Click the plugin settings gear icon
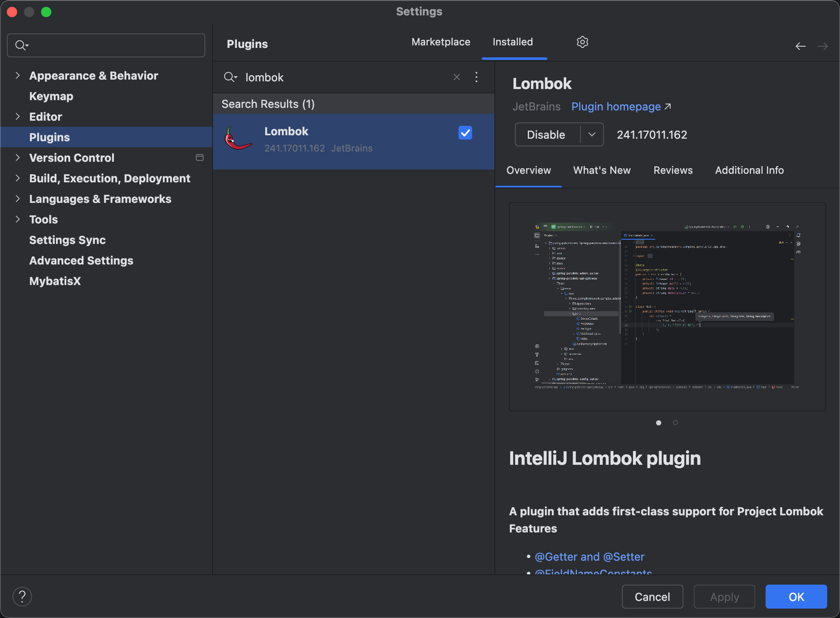 [582, 42]
